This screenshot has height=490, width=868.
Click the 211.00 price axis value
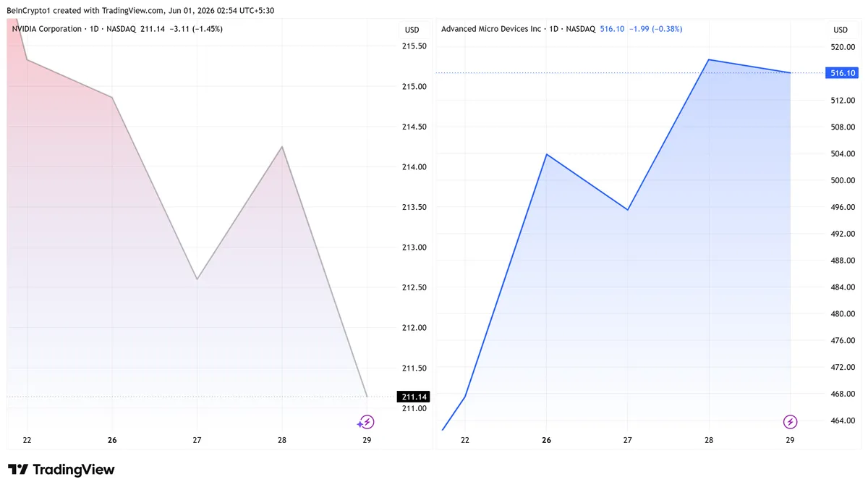[414, 408]
